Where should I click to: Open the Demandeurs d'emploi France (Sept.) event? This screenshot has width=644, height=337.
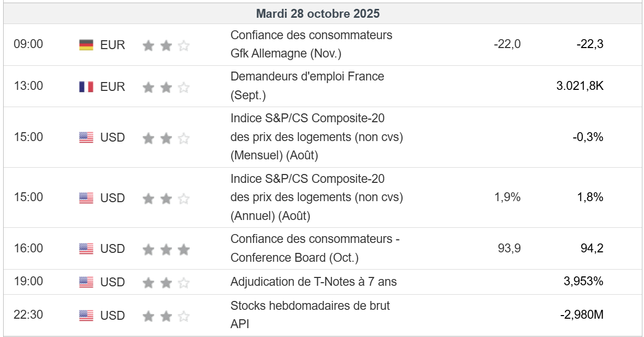[307, 86]
